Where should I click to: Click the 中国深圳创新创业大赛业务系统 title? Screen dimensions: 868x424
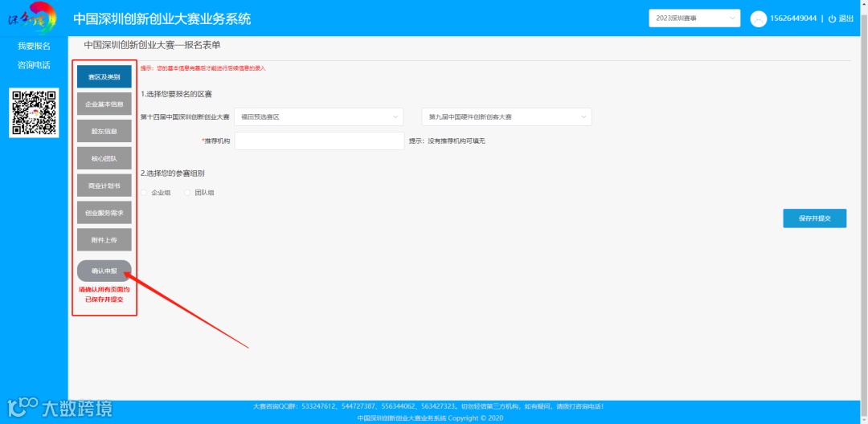pos(162,18)
